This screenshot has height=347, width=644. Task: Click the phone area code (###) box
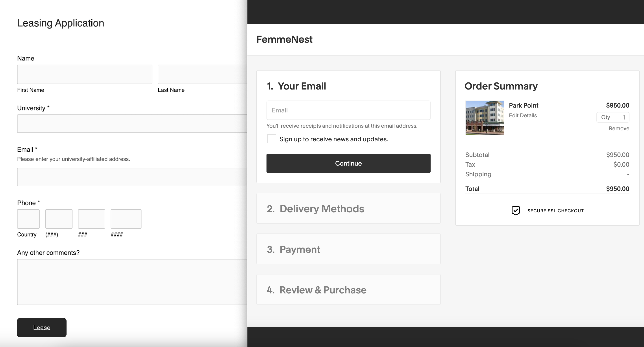click(59, 219)
